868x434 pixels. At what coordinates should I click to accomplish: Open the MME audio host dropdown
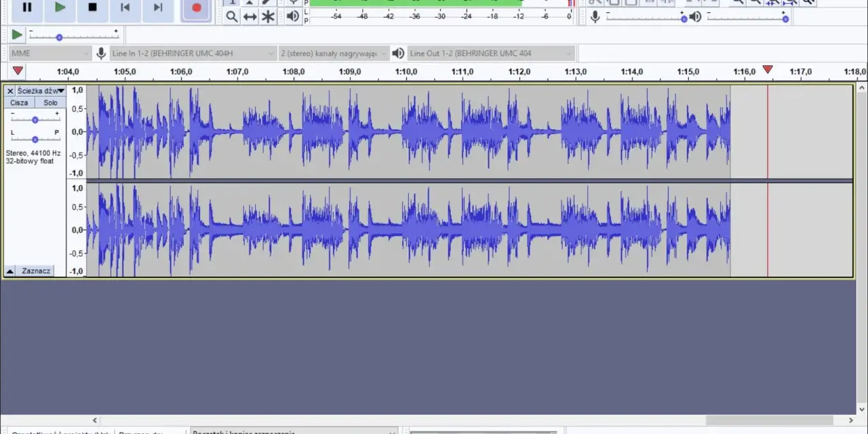click(50, 53)
